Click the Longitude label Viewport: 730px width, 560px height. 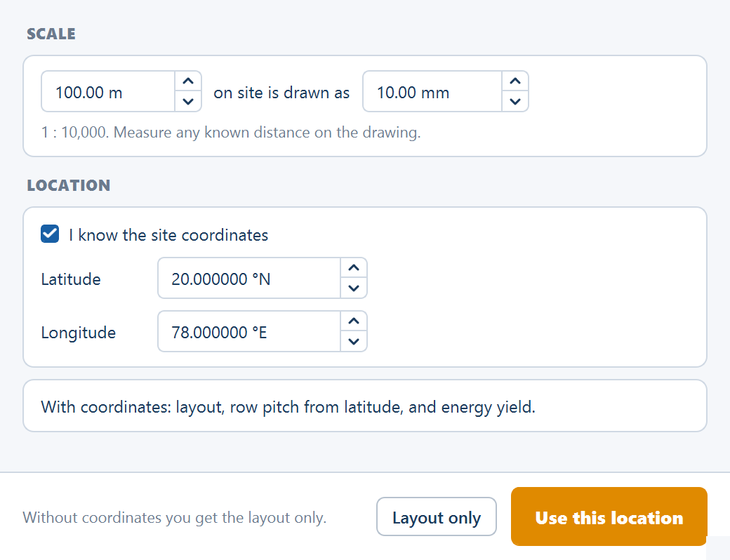point(78,333)
